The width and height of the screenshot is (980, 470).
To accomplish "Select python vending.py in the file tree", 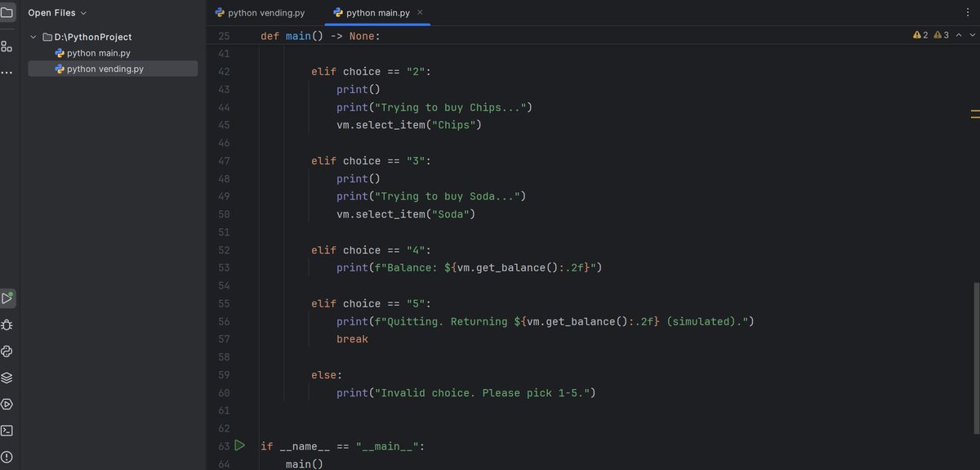I will tap(113, 69).
